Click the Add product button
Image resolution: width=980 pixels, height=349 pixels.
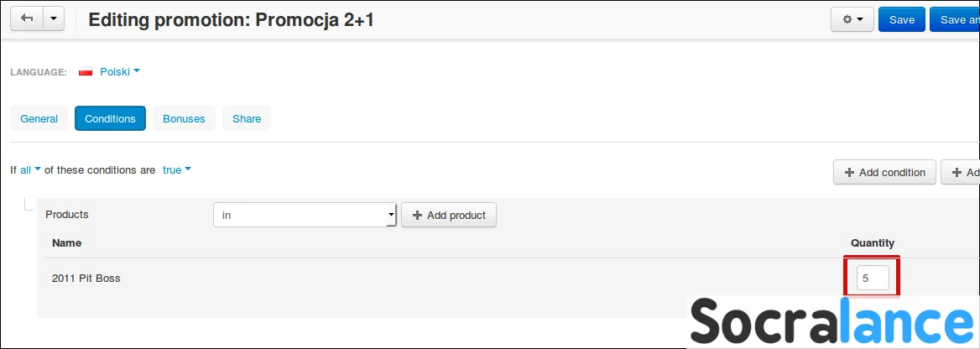[449, 215]
